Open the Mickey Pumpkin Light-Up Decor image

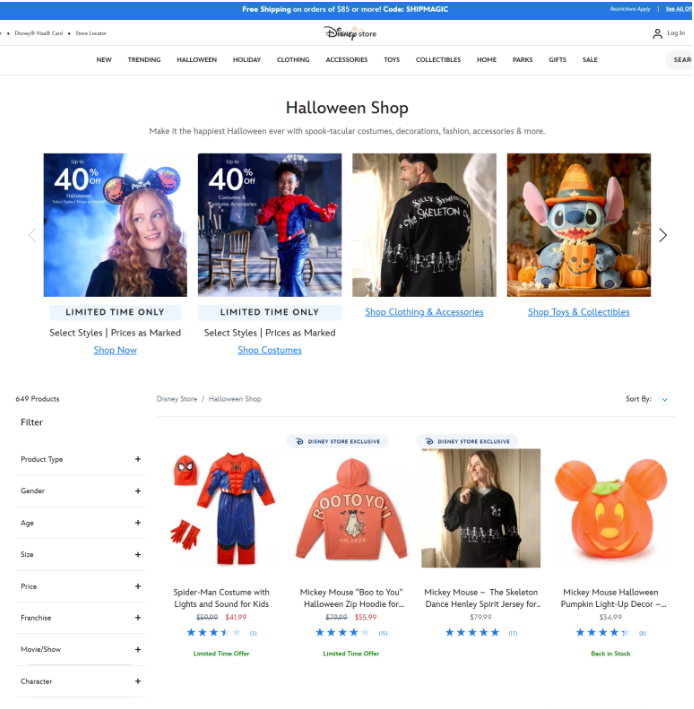pos(610,509)
